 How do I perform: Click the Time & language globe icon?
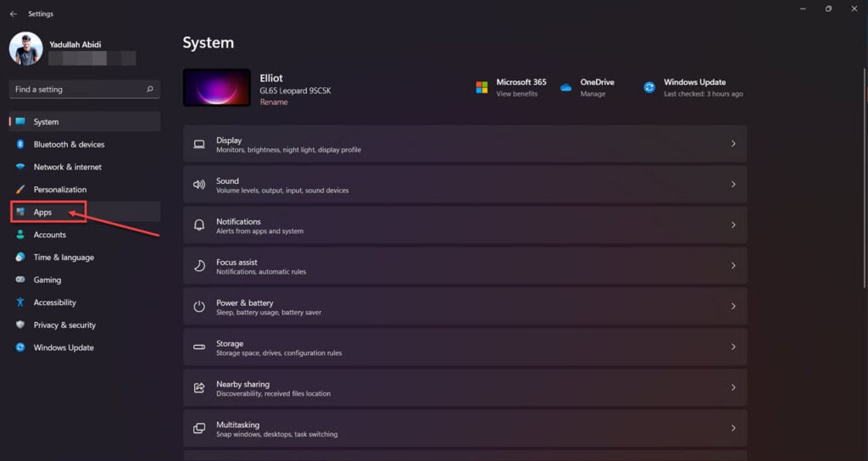(20, 258)
